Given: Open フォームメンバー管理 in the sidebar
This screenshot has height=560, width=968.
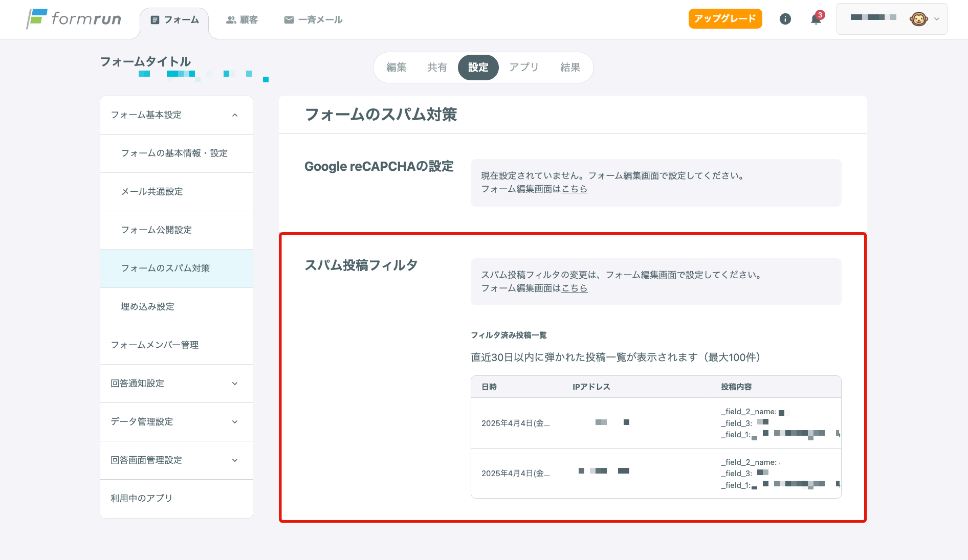Looking at the screenshot, I should (177, 345).
